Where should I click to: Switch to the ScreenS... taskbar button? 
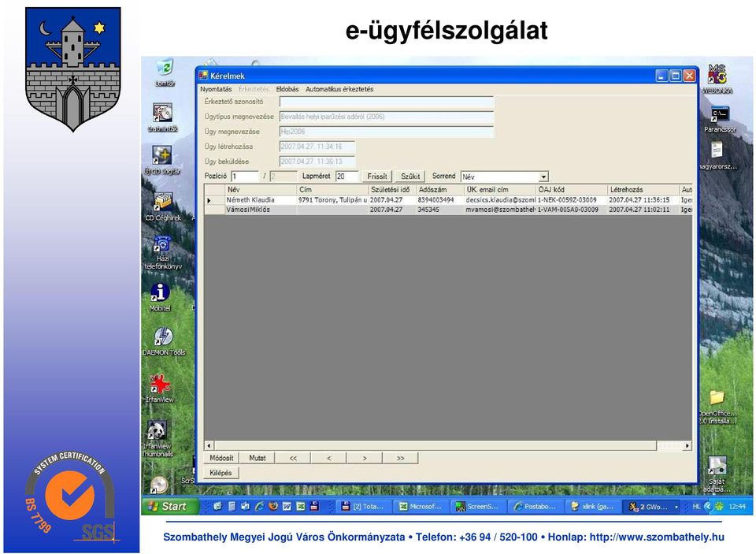click(478, 506)
